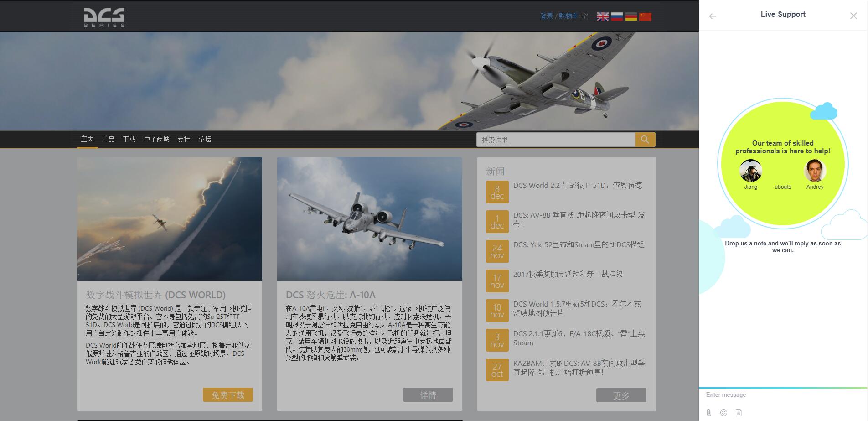
Task: Open the 支持 support menu
Action: (x=184, y=139)
